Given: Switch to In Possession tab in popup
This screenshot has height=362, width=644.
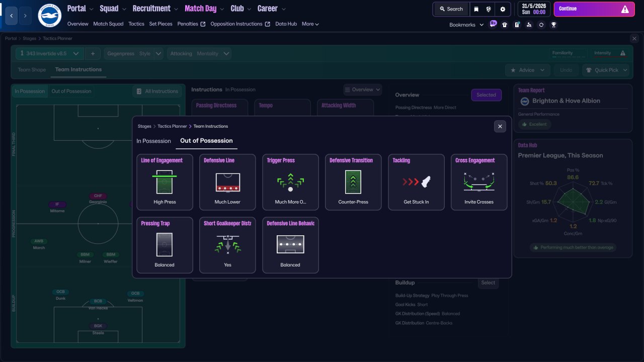Looking at the screenshot, I should point(153,141).
